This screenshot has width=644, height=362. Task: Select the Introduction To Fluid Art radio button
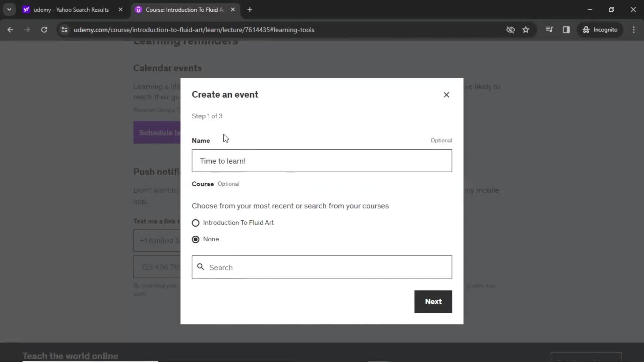(x=196, y=222)
